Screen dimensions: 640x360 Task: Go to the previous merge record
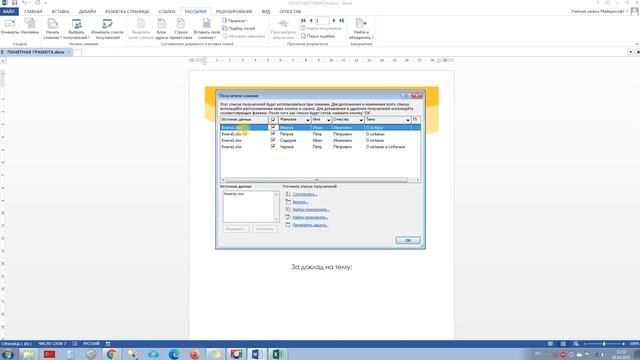click(x=311, y=20)
